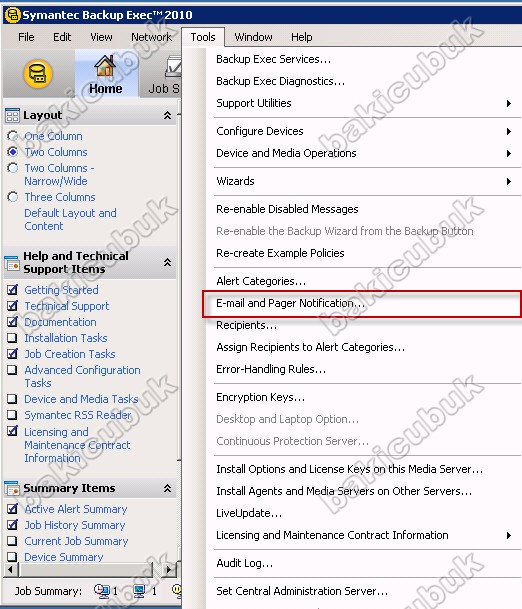Screen dimensions: 522x609
Task: Click the Layout panel icon
Action: tap(12, 115)
